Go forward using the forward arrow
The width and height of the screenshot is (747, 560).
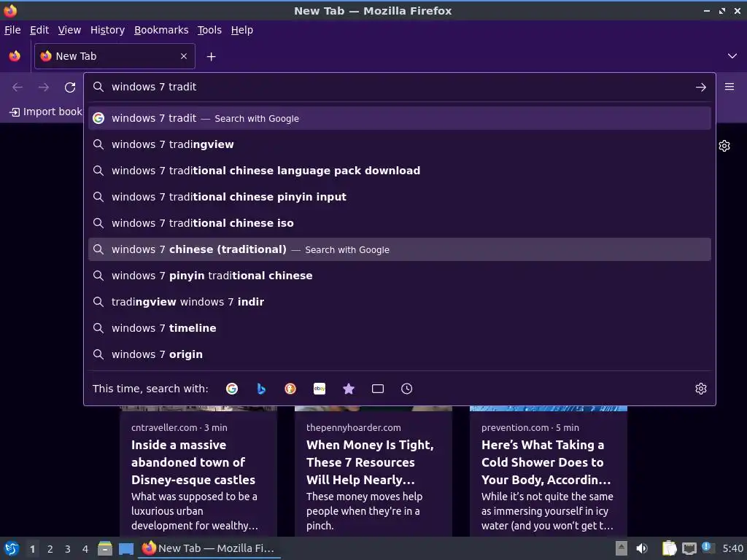[44, 87]
